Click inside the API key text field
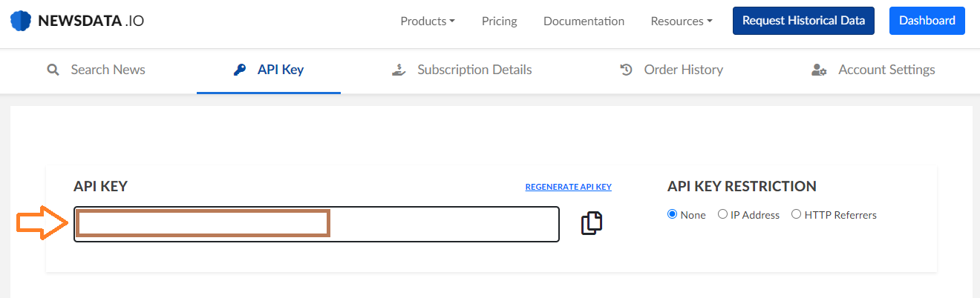The height and width of the screenshot is (298, 980). [x=316, y=224]
